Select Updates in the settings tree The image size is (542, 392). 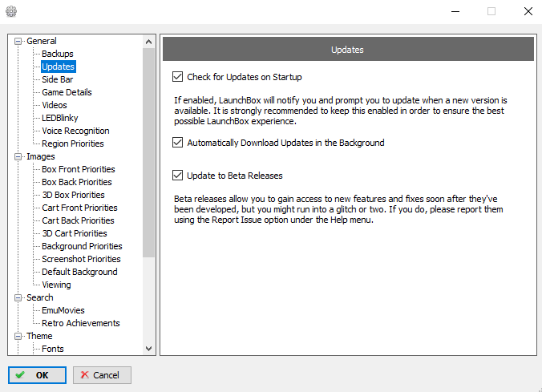click(x=58, y=67)
